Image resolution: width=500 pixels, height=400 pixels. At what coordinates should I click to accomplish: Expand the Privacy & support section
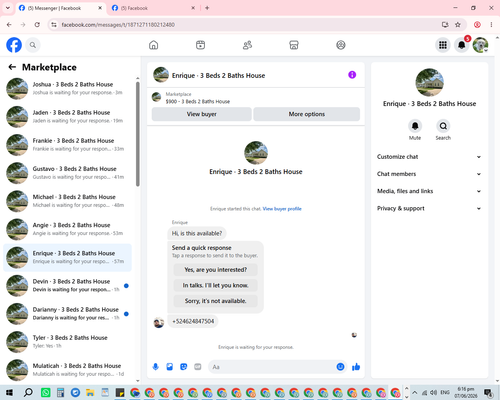point(429,208)
